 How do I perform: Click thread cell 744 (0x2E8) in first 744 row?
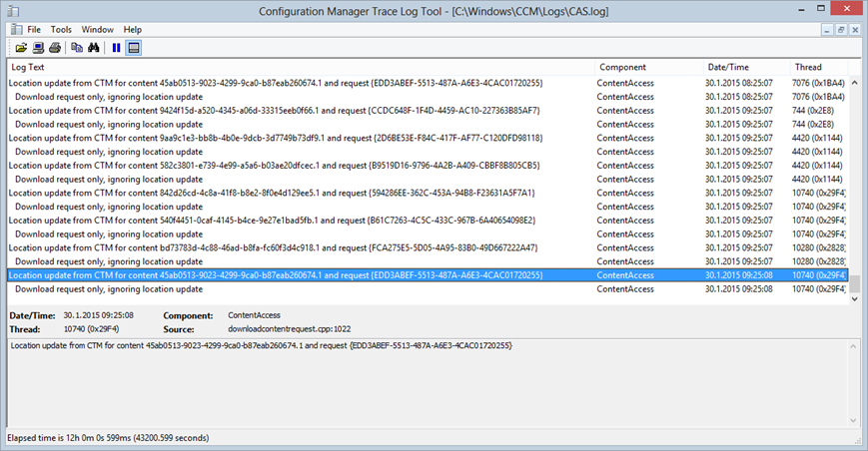point(812,111)
